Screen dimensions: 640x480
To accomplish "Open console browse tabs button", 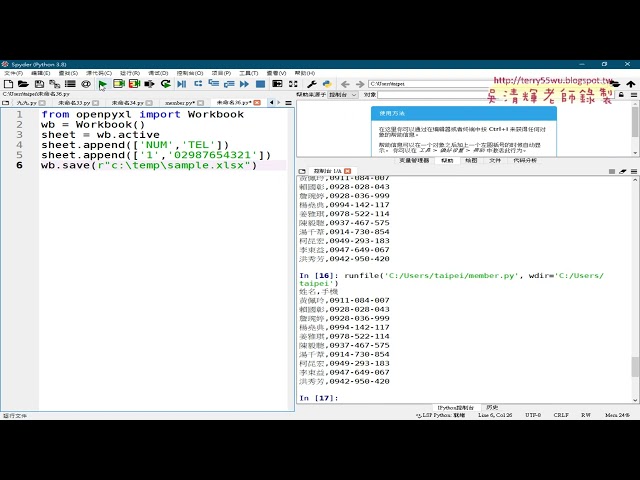I will pos(302,171).
